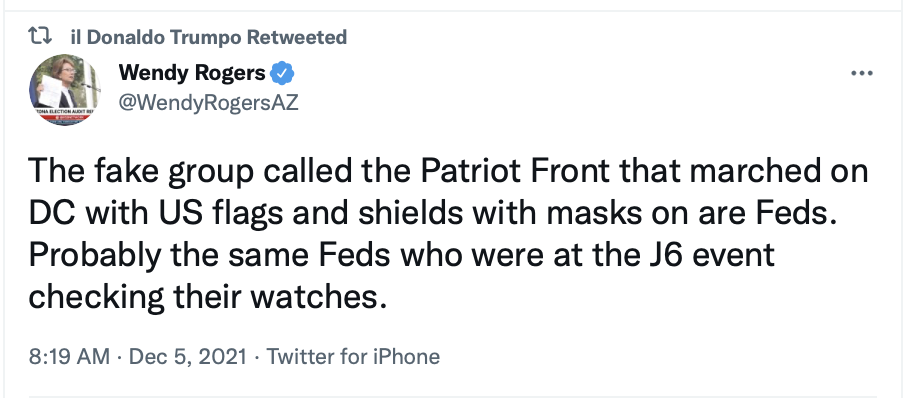Click the 8:19 AM timestamp

(69, 356)
